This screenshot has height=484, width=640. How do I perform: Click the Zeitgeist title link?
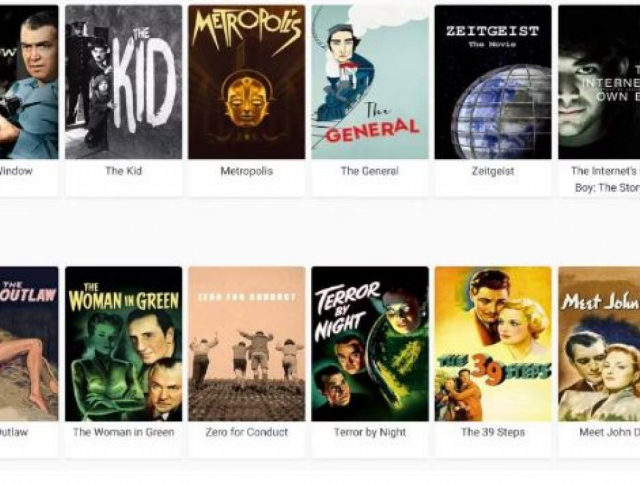493,171
